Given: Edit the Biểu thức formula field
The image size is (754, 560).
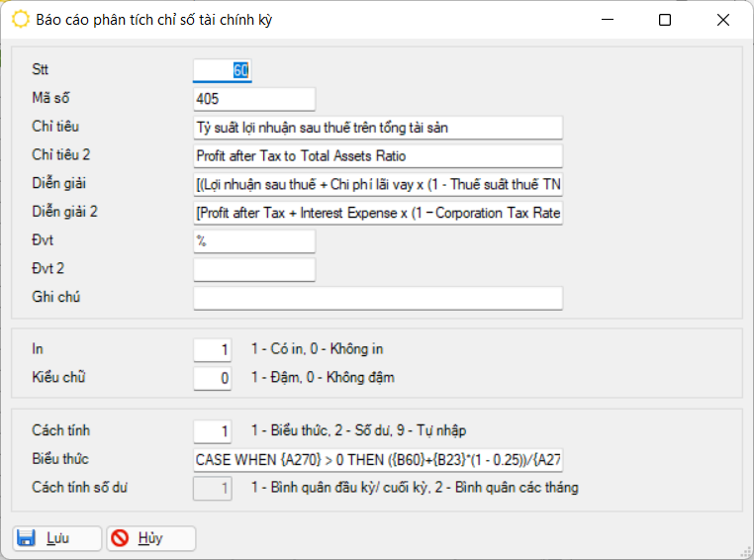Looking at the screenshot, I should [378, 460].
